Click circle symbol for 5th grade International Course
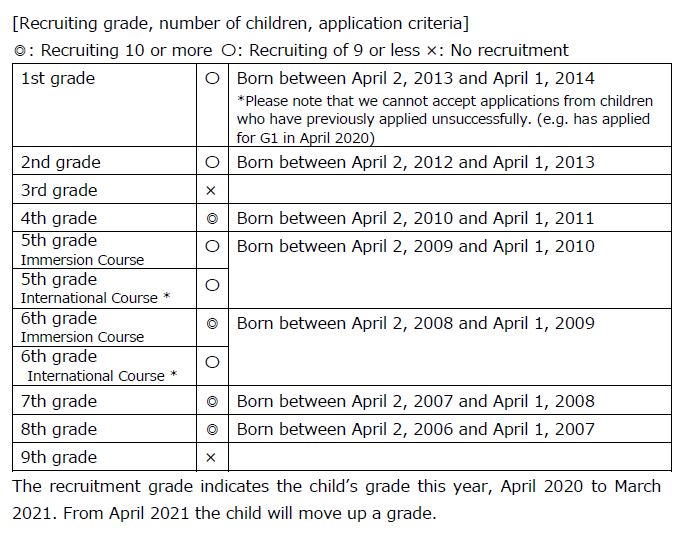The image size is (696, 537). click(212, 285)
